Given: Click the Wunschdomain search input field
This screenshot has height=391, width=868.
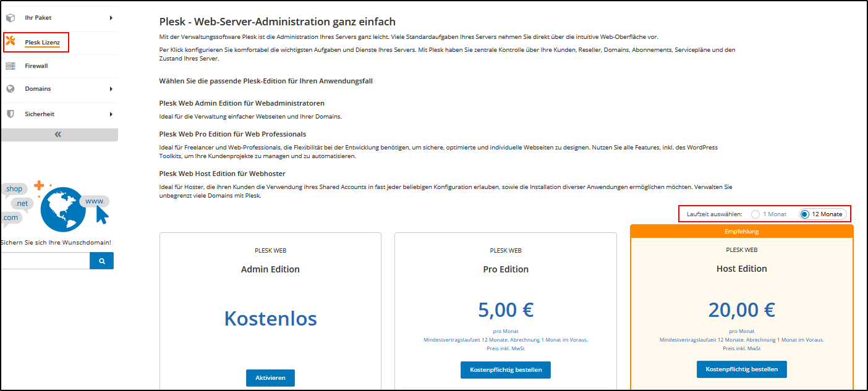Looking at the screenshot, I should point(43,260).
